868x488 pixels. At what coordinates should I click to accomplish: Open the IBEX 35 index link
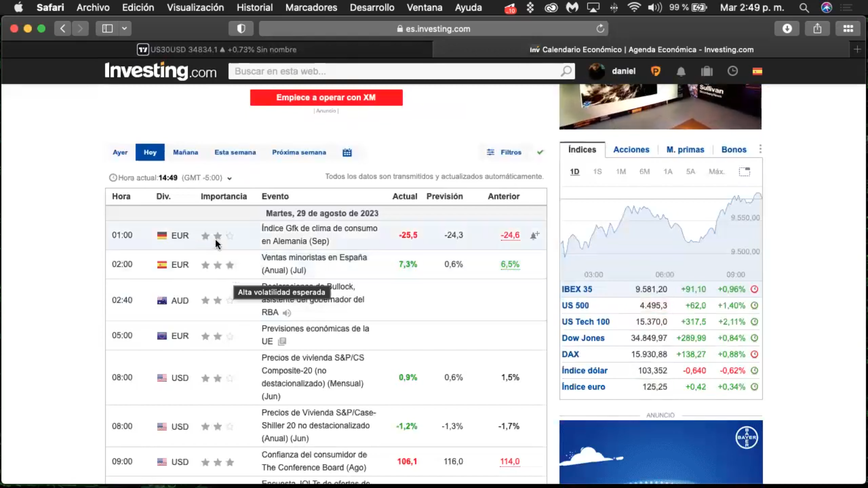click(577, 290)
